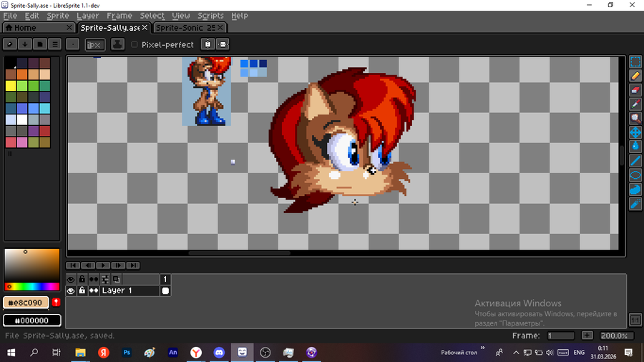Toggle lock on Layer 1
The height and width of the screenshot is (362, 644).
(82, 290)
